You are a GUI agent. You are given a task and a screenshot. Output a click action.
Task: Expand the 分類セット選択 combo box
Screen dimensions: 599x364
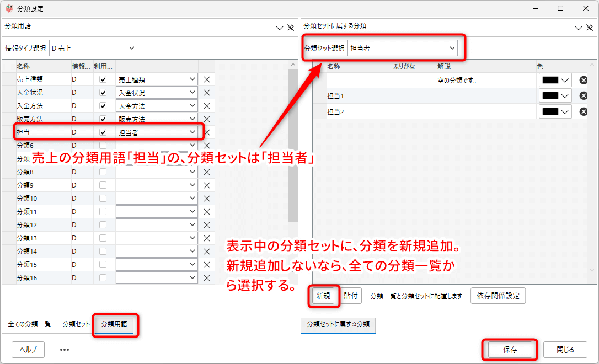(402, 49)
